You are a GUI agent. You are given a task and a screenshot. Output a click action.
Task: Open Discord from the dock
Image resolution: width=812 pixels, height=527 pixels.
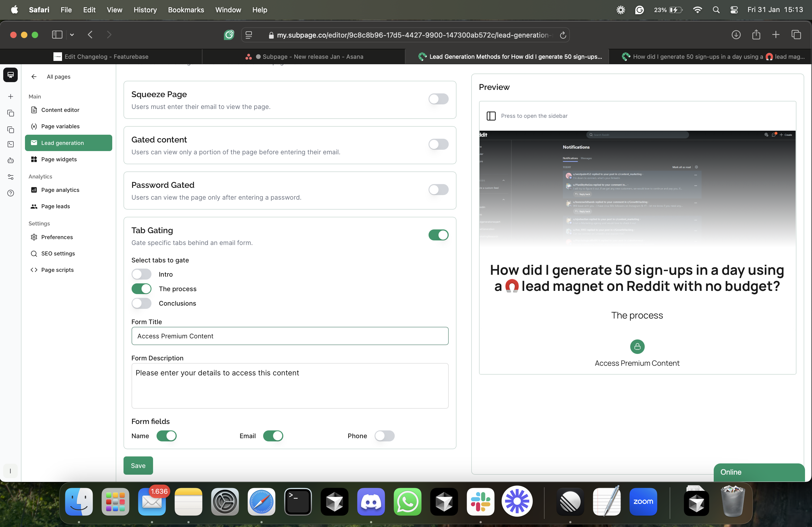(371, 502)
